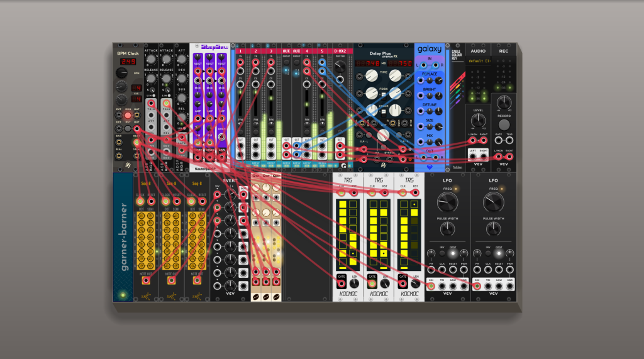Image resolution: width=644 pixels, height=359 pixels.
Task: Toggle the OFST button on the left LFO
Action: (x=453, y=253)
